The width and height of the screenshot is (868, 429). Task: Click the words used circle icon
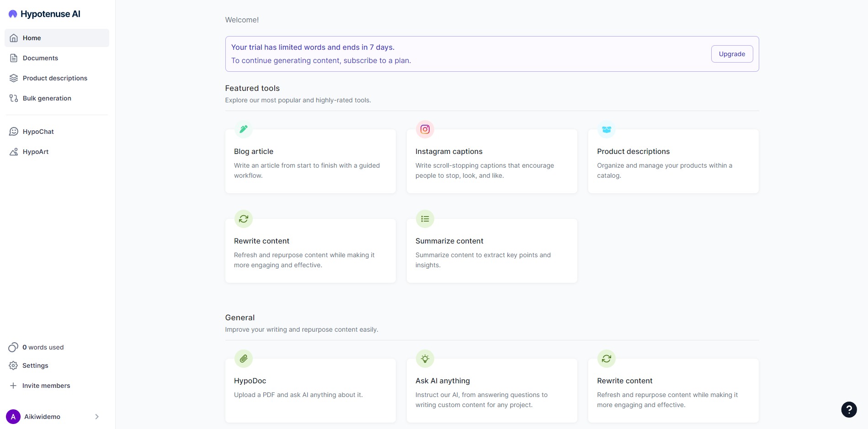point(13,347)
